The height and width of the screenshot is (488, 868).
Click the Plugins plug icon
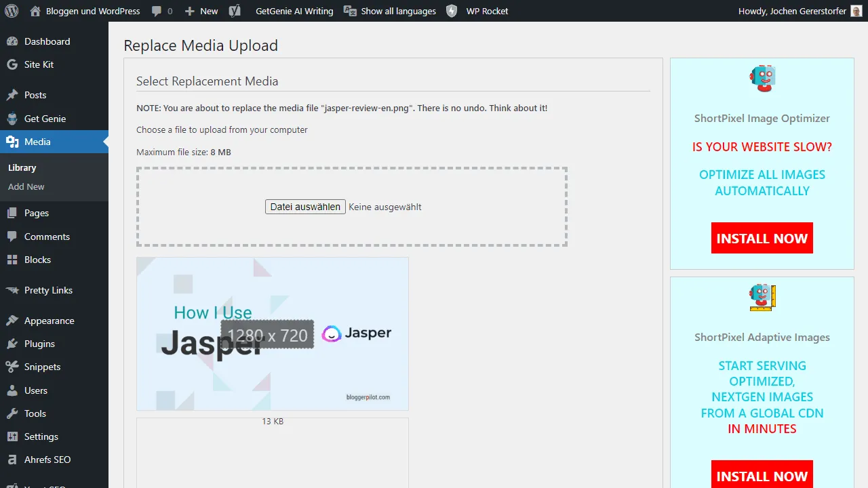click(12, 344)
